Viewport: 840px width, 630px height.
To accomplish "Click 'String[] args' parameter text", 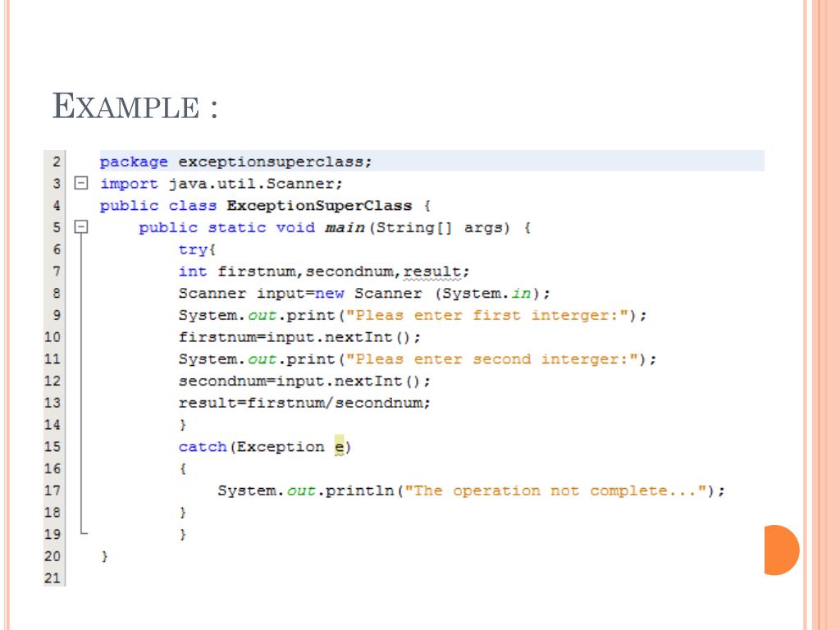I will [x=442, y=228].
